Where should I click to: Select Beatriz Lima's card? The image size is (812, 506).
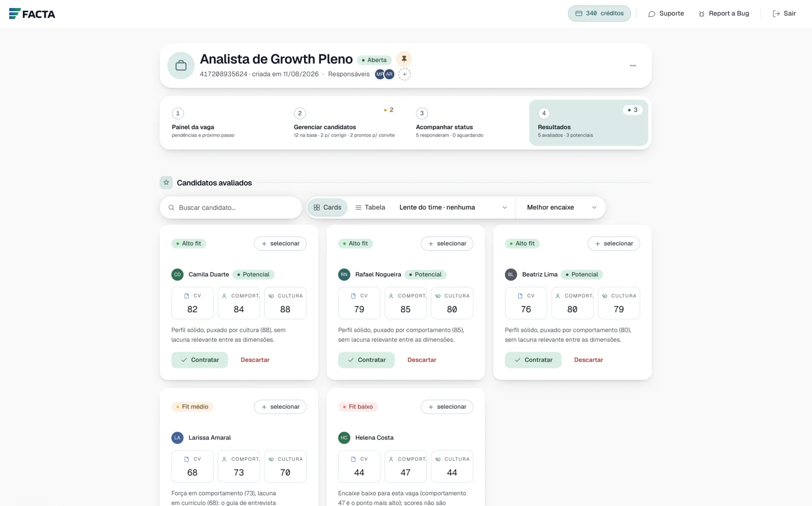[x=614, y=244]
